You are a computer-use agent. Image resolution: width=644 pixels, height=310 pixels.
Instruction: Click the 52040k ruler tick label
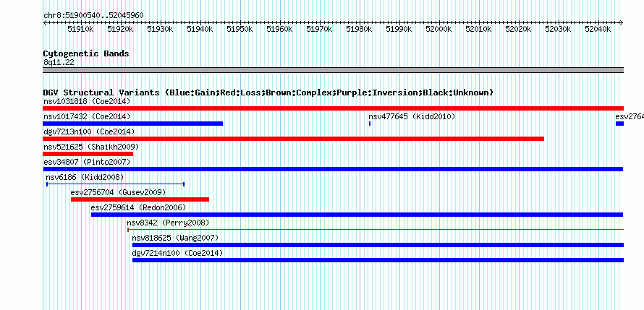[x=598, y=29]
